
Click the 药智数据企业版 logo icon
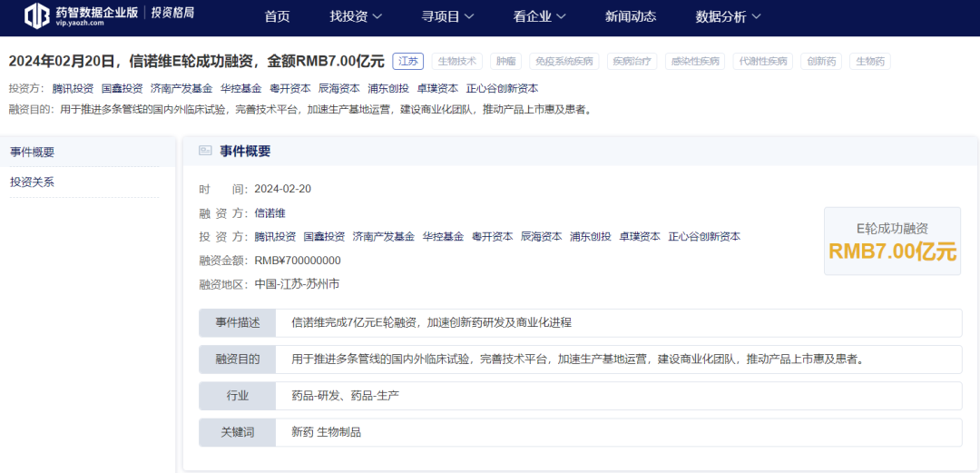pos(37,16)
